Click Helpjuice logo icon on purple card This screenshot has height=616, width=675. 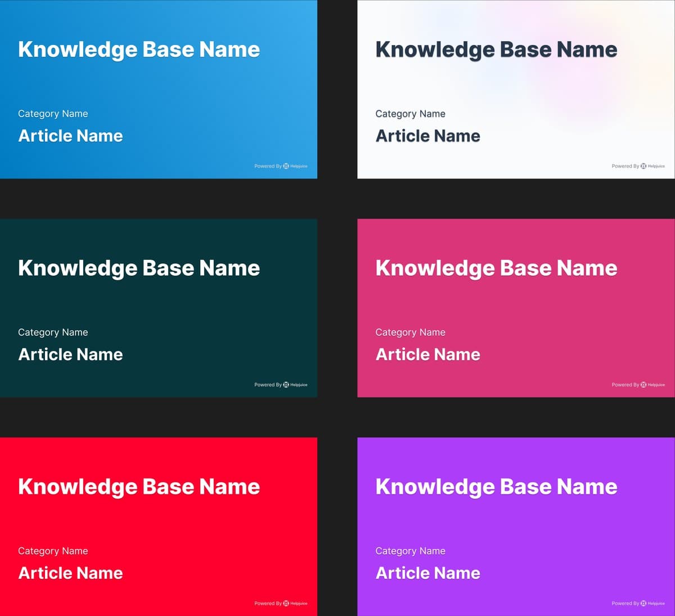pos(643,603)
